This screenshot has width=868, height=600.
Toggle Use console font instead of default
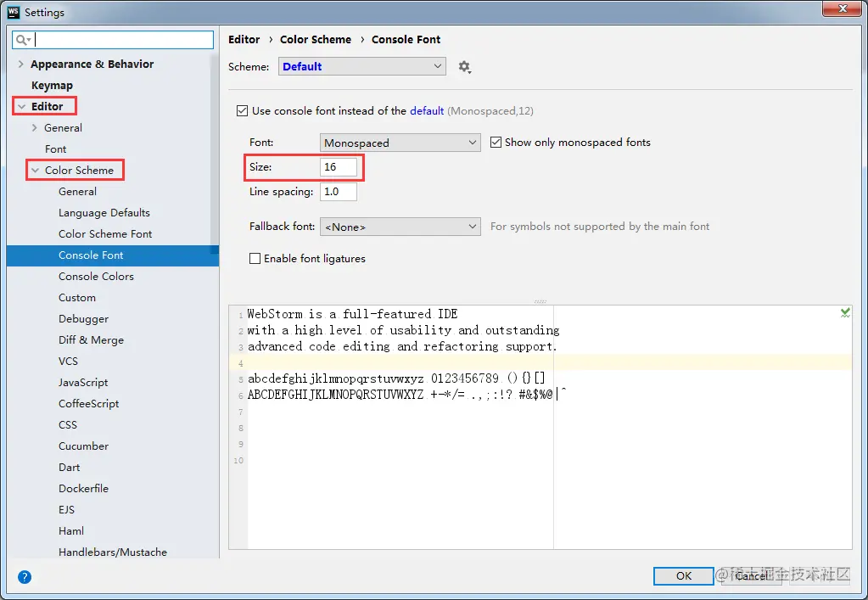point(242,110)
